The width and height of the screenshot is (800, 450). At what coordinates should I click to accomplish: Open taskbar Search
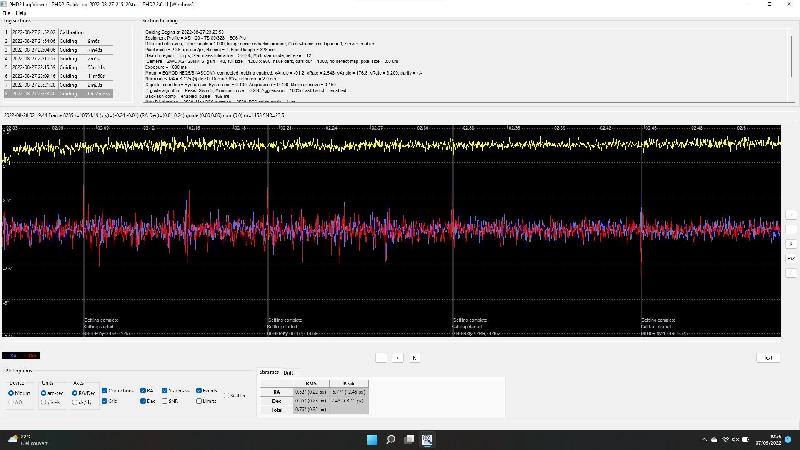tap(390, 439)
